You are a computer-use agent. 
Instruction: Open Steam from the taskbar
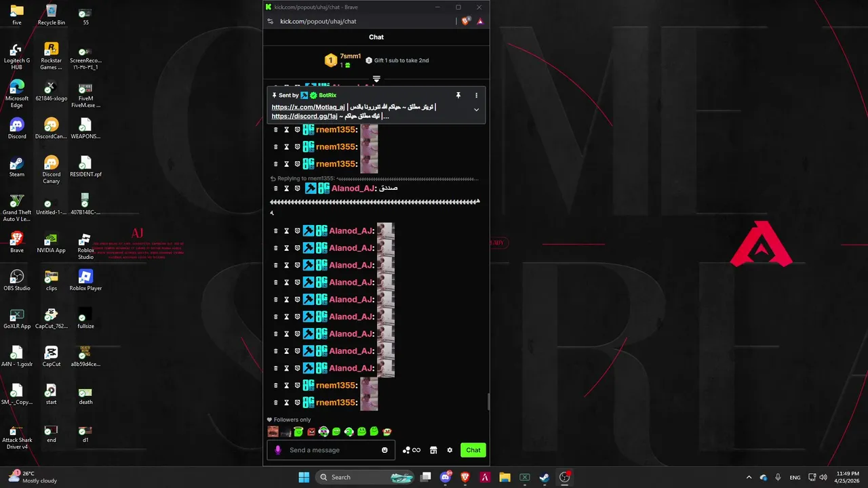pyautogui.click(x=545, y=477)
